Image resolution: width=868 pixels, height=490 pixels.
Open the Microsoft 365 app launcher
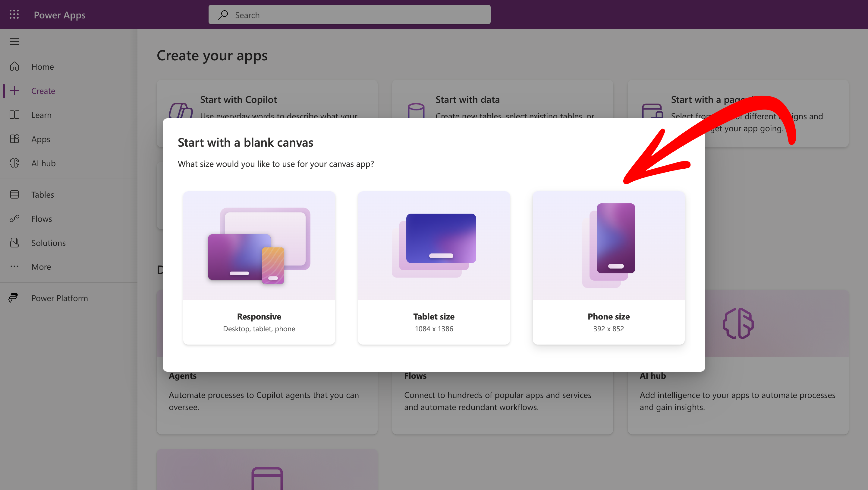tap(14, 14)
